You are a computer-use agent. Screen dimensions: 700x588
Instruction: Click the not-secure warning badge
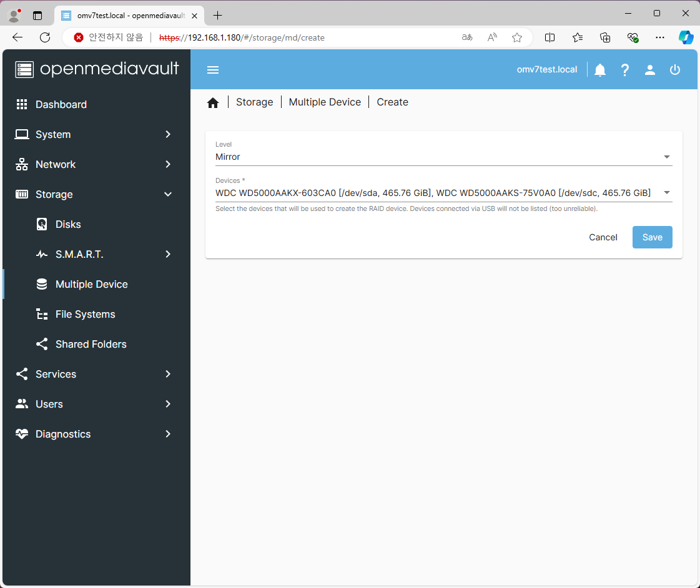tap(109, 37)
